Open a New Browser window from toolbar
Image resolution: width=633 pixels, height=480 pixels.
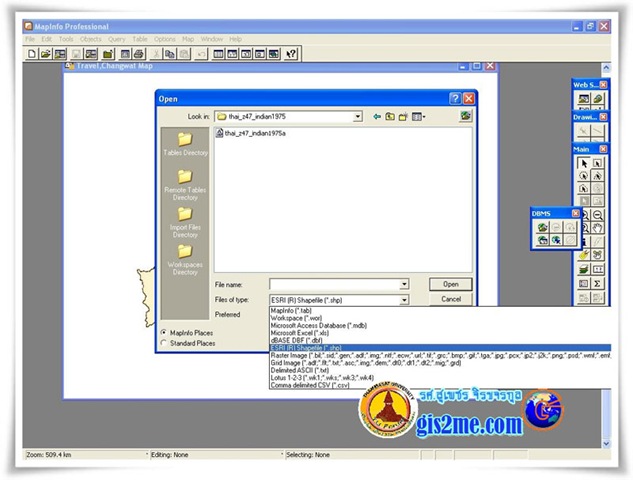(x=218, y=54)
